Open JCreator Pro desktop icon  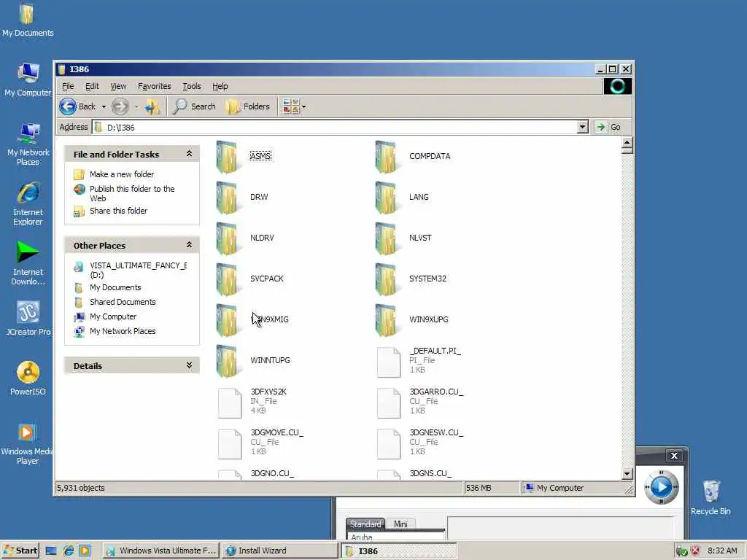[x=28, y=319]
